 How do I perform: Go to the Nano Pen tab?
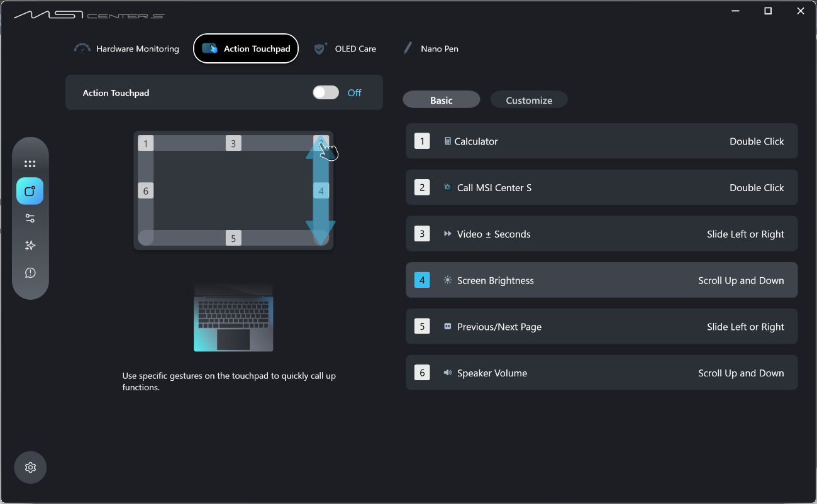[x=431, y=48]
